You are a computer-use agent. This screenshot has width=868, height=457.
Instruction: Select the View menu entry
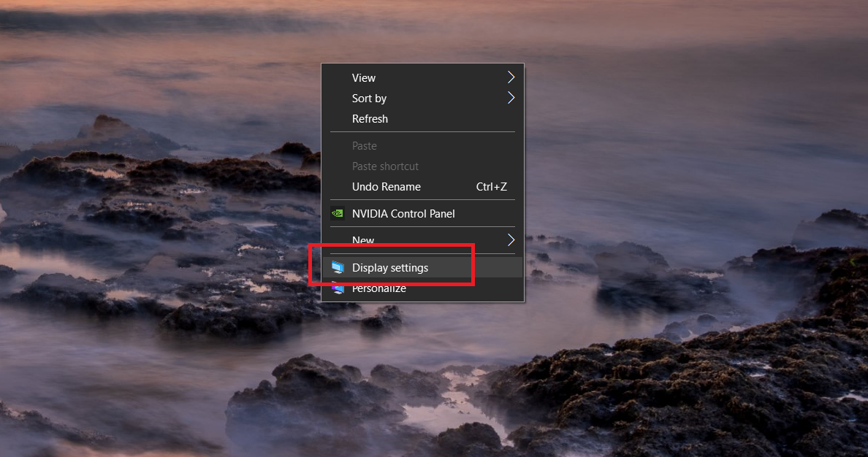tap(364, 77)
